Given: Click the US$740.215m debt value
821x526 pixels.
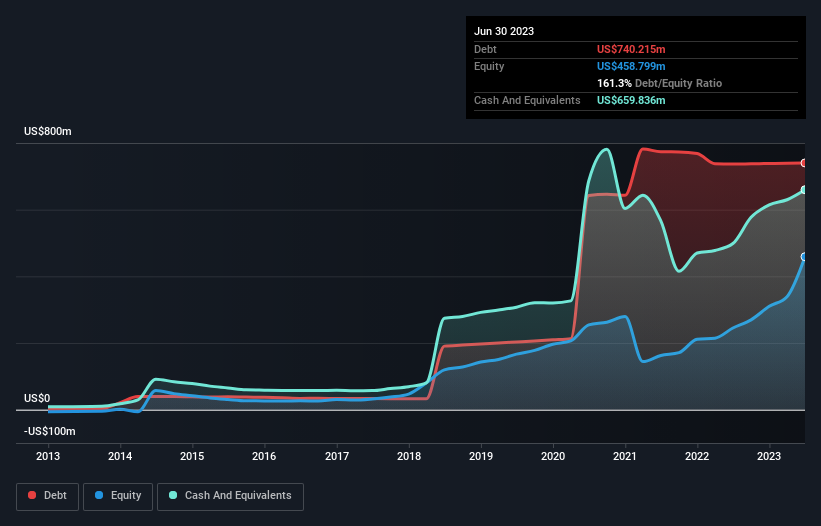Looking at the screenshot, I should tap(631, 49).
